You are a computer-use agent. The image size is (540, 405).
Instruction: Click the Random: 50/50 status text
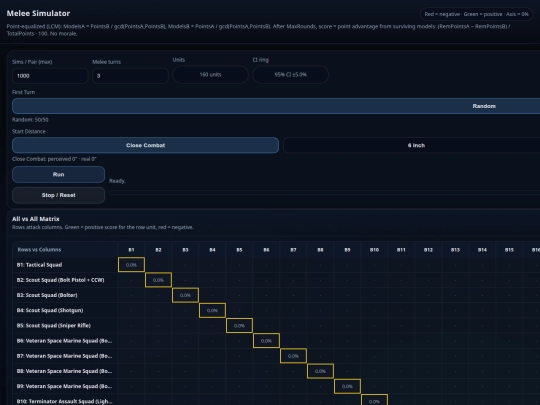[x=30, y=120]
